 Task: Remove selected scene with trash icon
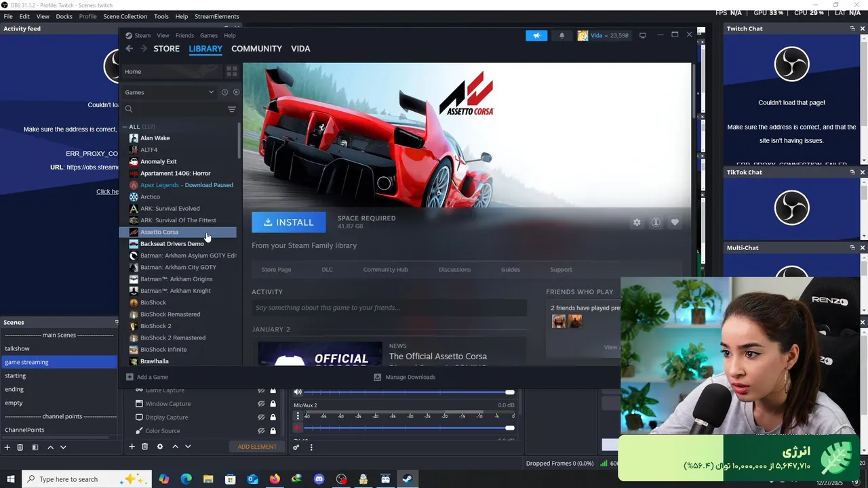click(x=20, y=447)
